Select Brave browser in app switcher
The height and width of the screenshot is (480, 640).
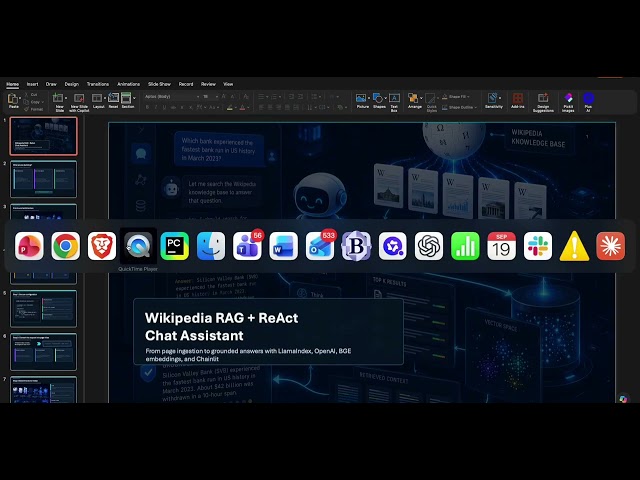coord(102,246)
